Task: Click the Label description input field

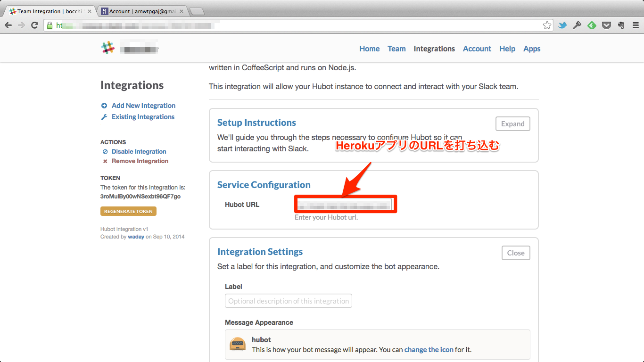Action: coord(289,301)
